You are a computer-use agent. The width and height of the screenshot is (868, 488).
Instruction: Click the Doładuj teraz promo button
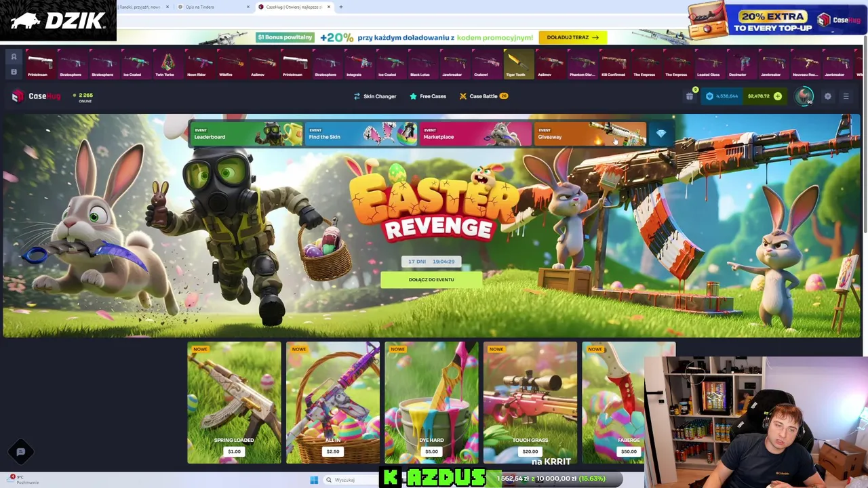(x=572, y=37)
